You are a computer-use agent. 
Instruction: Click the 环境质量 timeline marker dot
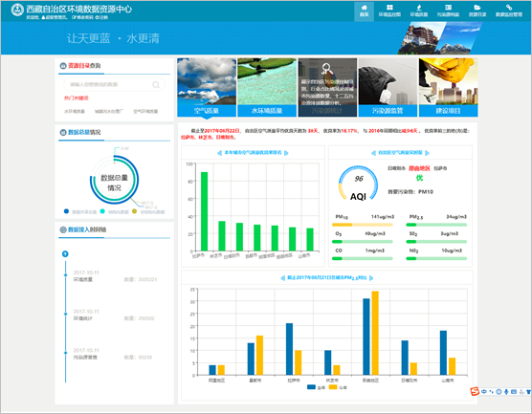pyautogui.click(x=65, y=275)
